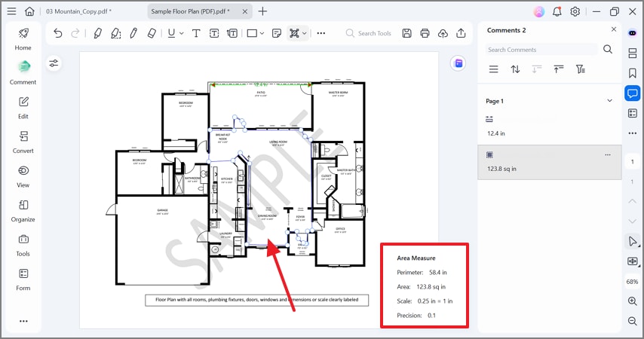Add a new tab with plus button
644x339 pixels.
click(x=262, y=11)
